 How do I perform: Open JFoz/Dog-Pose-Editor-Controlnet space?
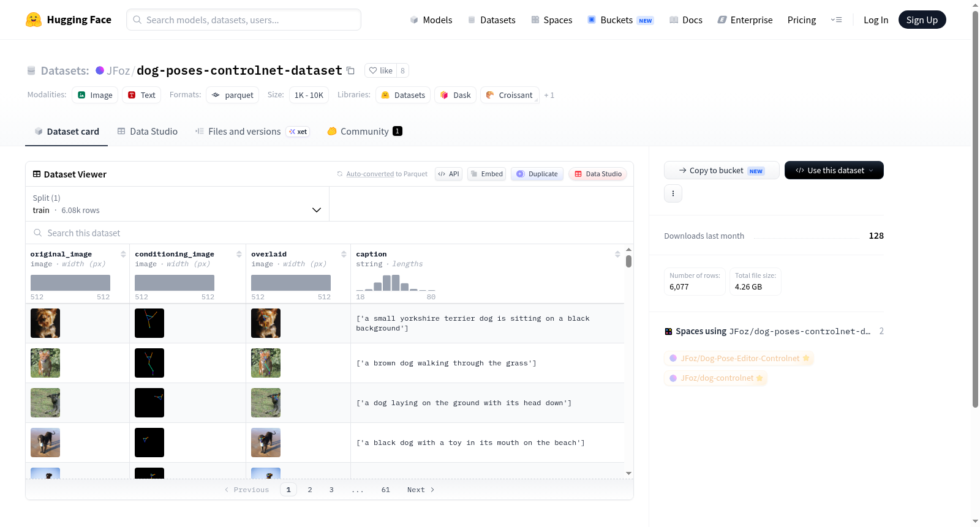point(739,358)
